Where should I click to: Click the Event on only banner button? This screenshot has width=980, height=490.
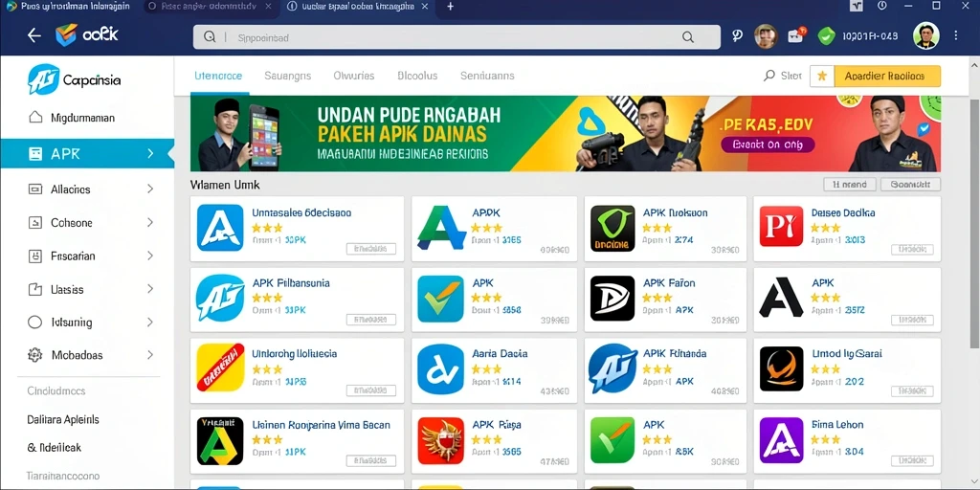click(x=768, y=145)
